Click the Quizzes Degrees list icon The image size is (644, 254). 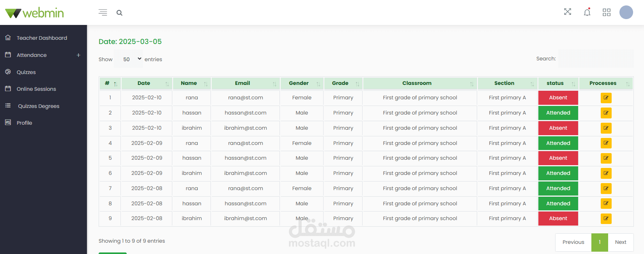tap(8, 106)
